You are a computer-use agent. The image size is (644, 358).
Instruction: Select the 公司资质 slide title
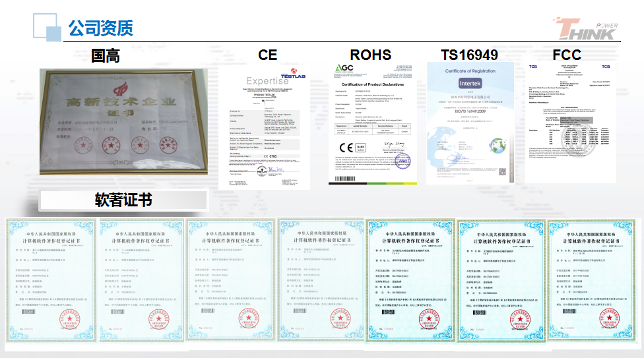click(x=100, y=28)
